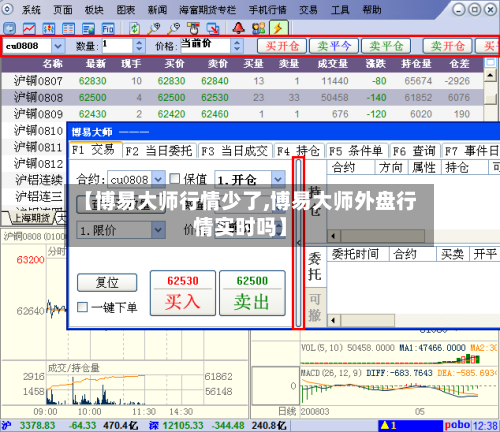Click the window with red arrow icon

point(213,29)
